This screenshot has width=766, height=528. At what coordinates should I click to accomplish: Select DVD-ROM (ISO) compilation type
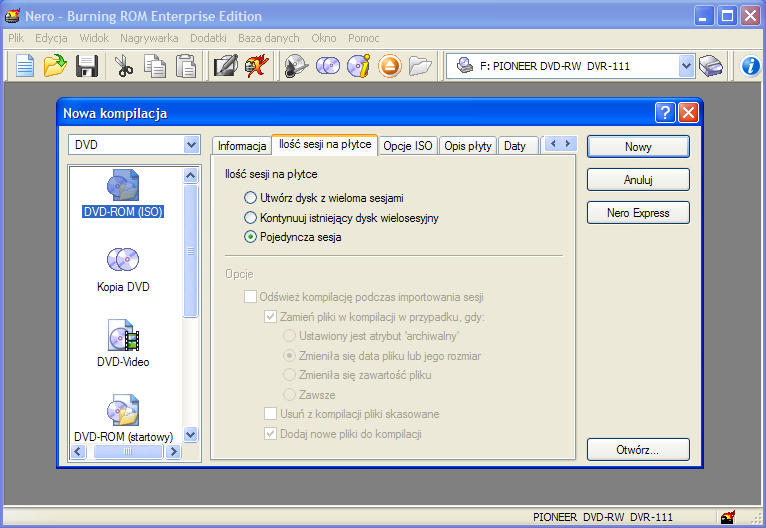pos(123,193)
